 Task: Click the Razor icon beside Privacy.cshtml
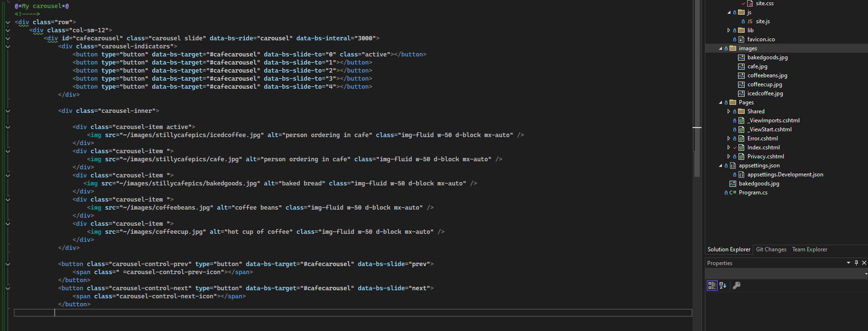[741, 156]
